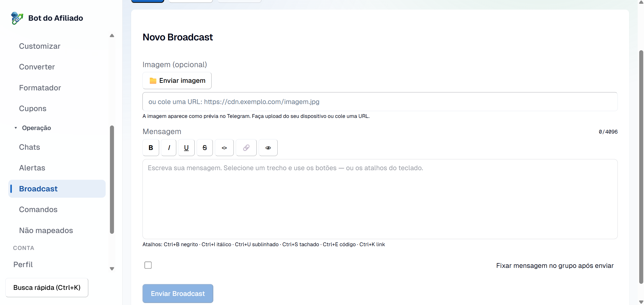Click in the image URL input field
The width and height of the screenshot is (644, 305).
(x=380, y=102)
